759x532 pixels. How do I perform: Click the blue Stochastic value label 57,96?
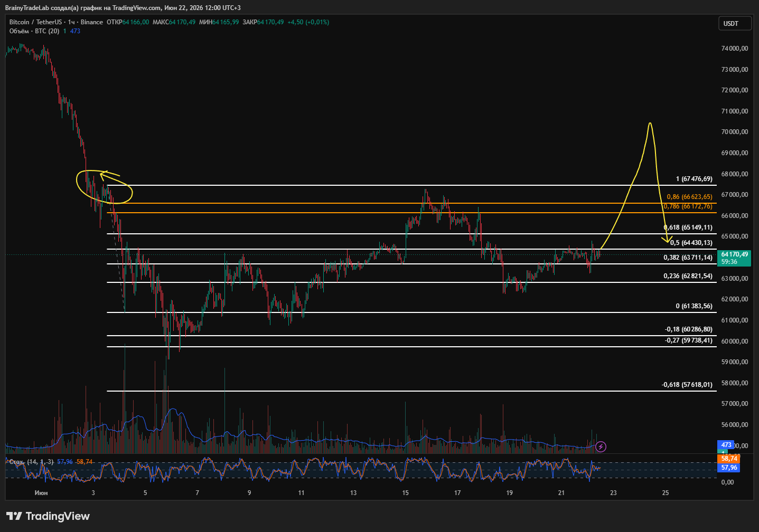pos(729,468)
